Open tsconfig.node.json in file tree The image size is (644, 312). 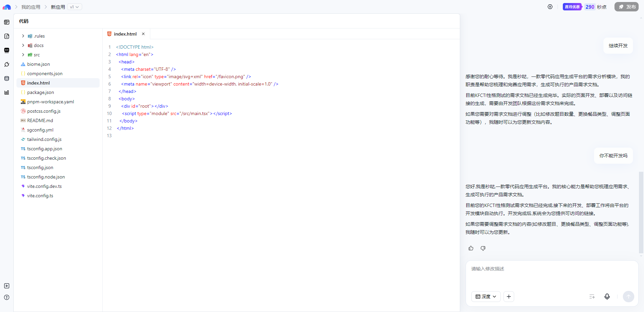click(58, 177)
